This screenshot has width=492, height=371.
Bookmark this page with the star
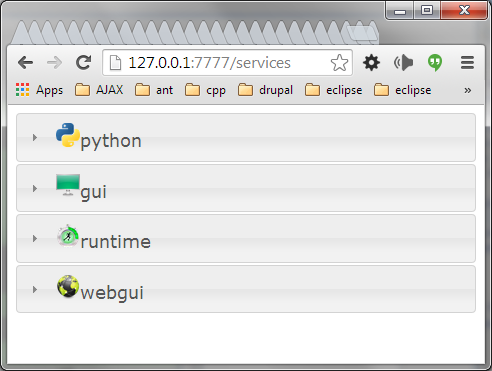pyautogui.click(x=339, y=63)
